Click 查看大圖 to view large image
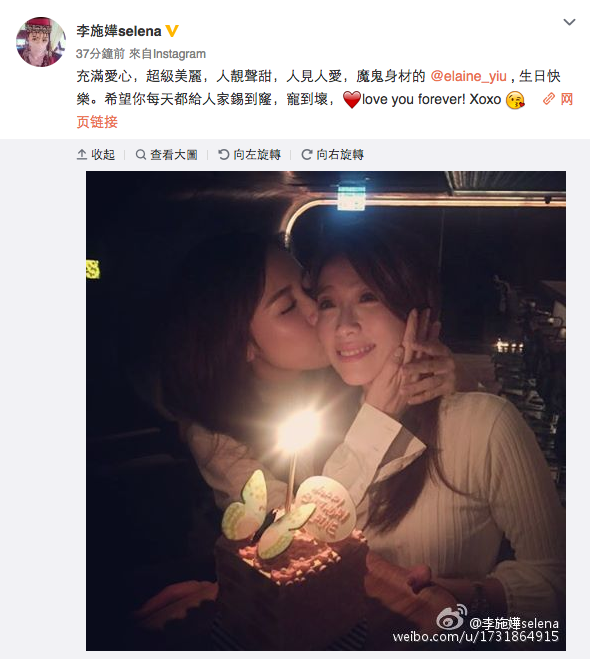Image resolution: width=590 pixels, height=659 pixels. point(166,155)
